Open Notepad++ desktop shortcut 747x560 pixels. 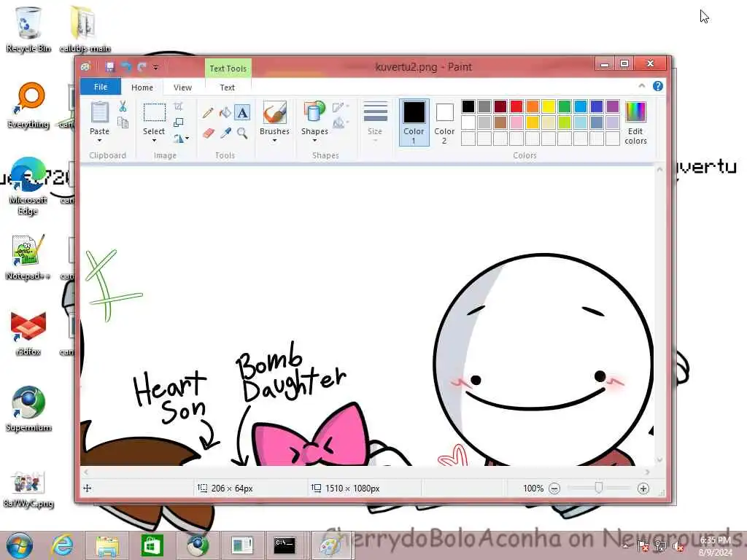pos(28,257)
